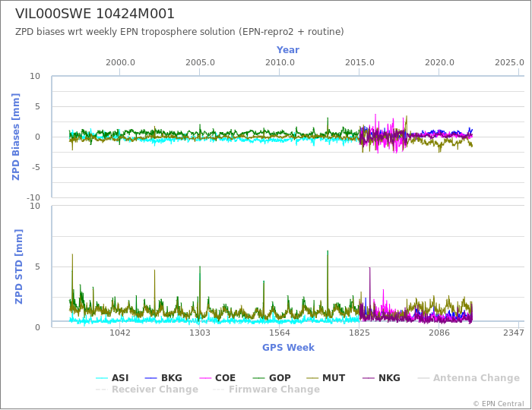Screen dimensions: 532x410
Task: Click GPS week 2086 tick label
Action: [x=439, y=333]
